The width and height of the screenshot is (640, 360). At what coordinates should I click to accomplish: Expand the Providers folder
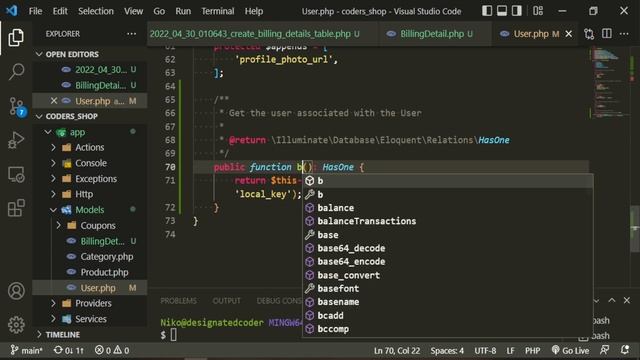pyautogui.click(x=53, y=303)
